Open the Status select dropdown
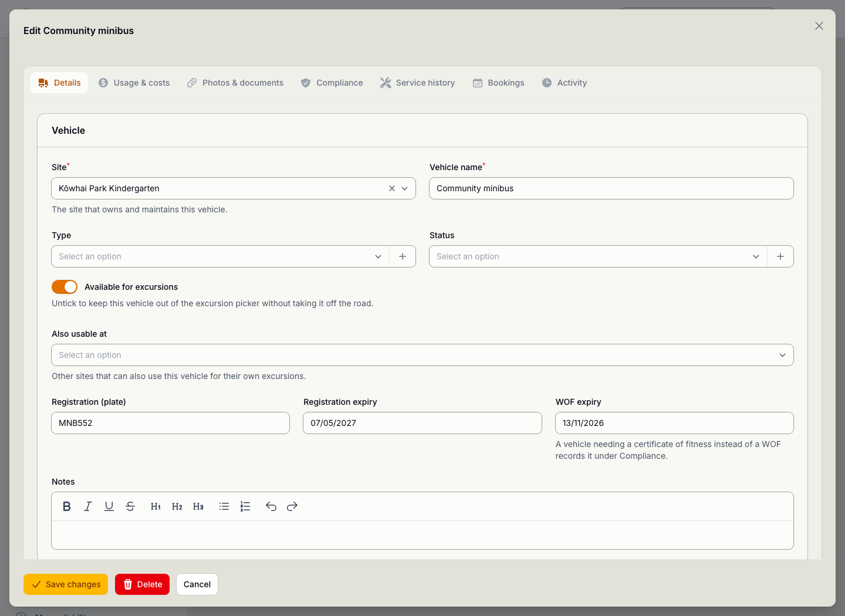The height and width of the screenshot is (616, 845). point(599,256)
